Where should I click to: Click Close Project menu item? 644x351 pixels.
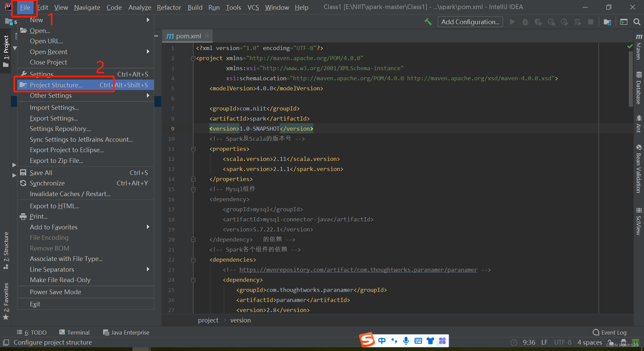(86, 62)
